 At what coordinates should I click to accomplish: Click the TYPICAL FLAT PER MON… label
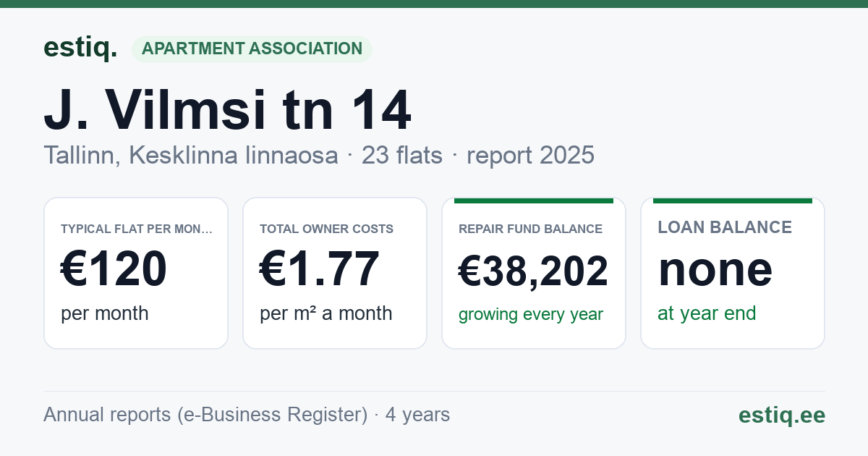(x=137, y=229)
